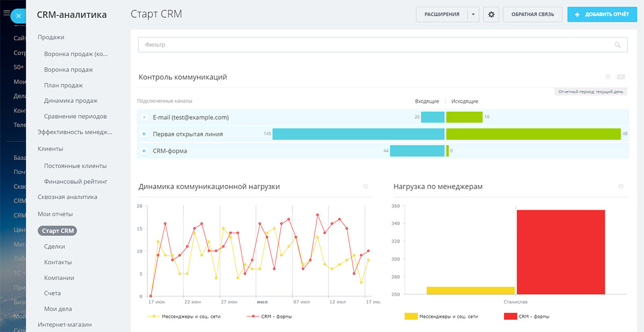644x332 pixels.
Task: Expand the CRM-форма channel row
Action: [x=144, y=151]
